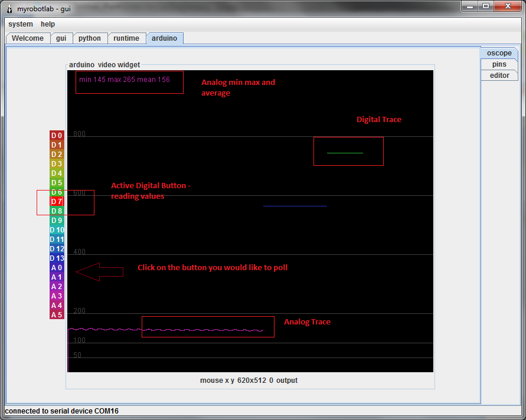Viewport: 526px width, 420px height.
Task: Toggle the D 2 pin button
Action: [57, 154]
